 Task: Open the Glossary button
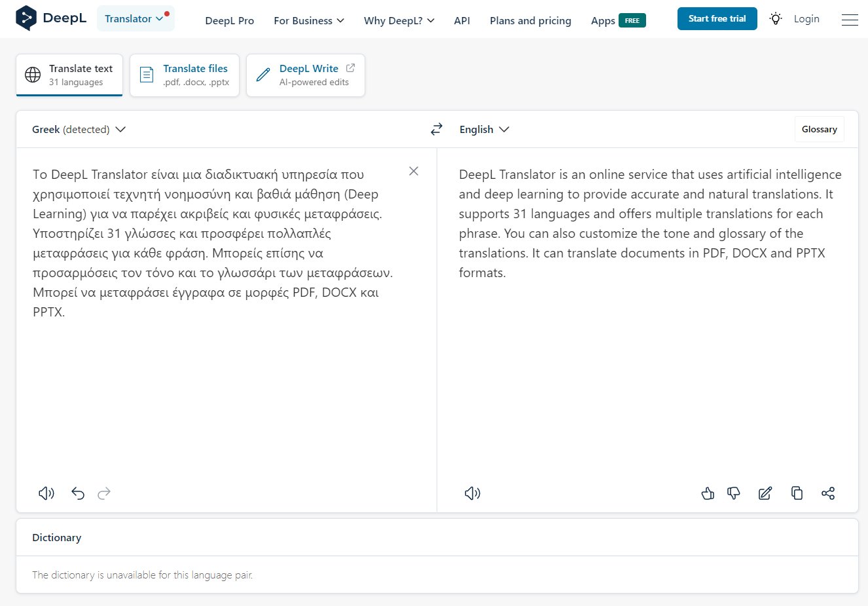(x=819, y=129)
